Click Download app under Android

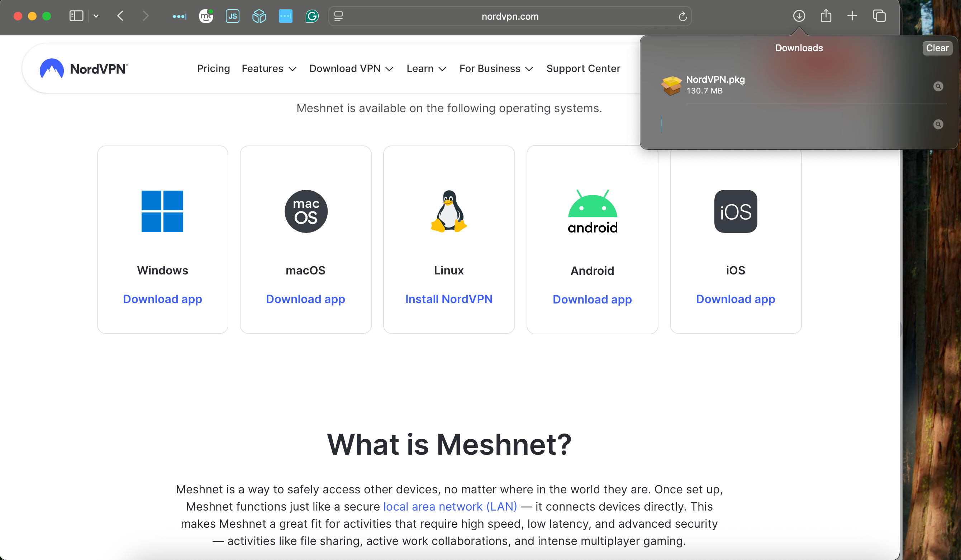click(592, 300)
